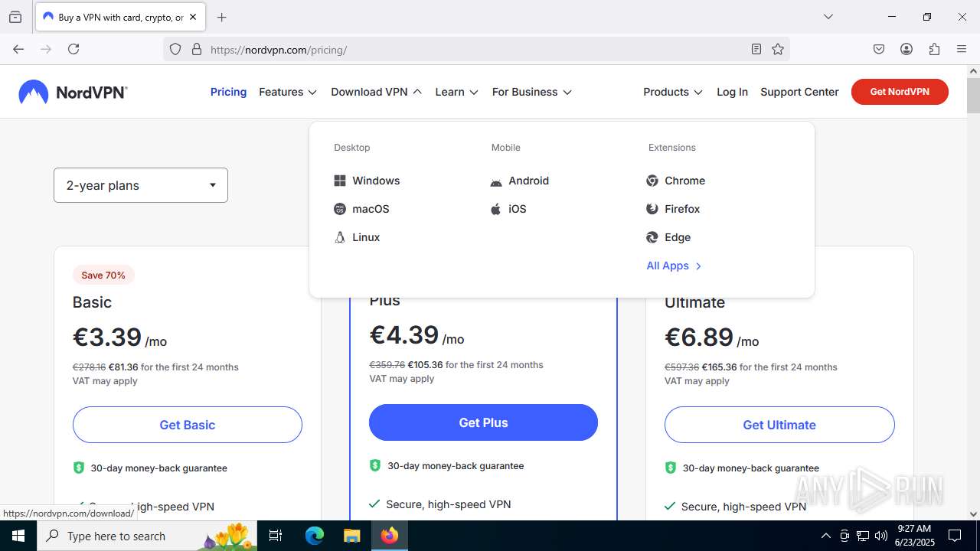Open the Pricing page
Viewport: 980px width, 551px height.
228,92
